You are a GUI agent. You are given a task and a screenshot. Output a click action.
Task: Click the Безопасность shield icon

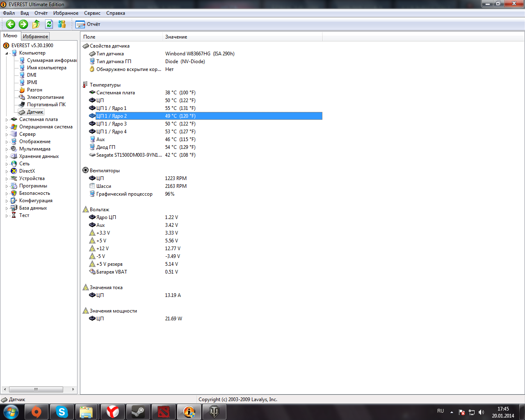(x=14, y=193)
